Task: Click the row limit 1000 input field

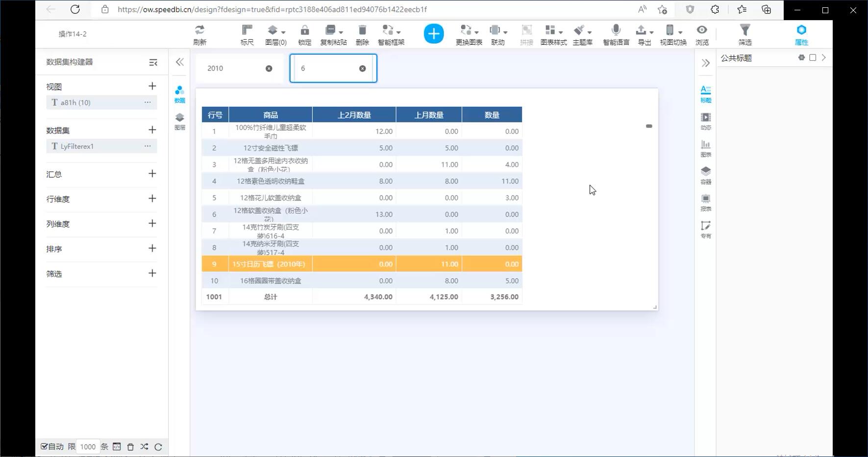Action: (88, 447)
